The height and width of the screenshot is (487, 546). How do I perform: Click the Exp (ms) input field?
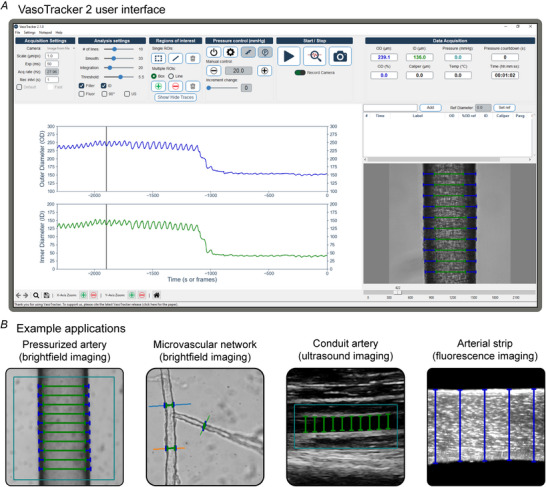52,64
